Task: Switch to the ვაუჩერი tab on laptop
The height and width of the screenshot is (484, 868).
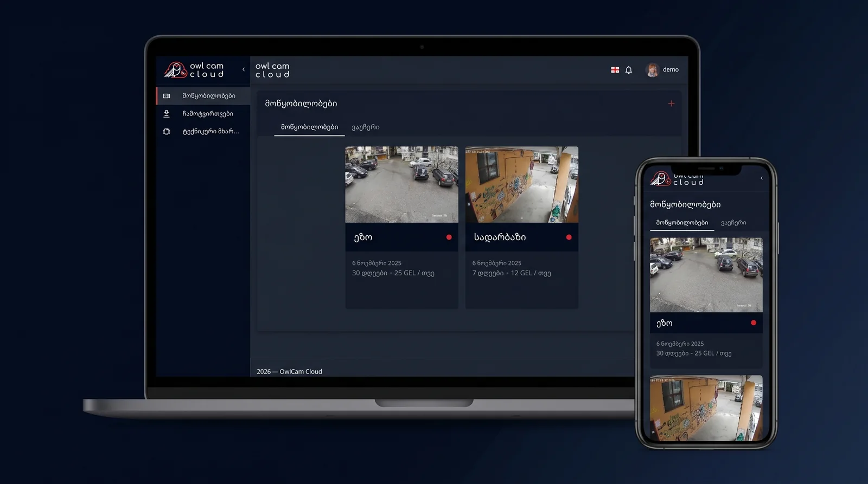Action: click(x=366, y=127)
